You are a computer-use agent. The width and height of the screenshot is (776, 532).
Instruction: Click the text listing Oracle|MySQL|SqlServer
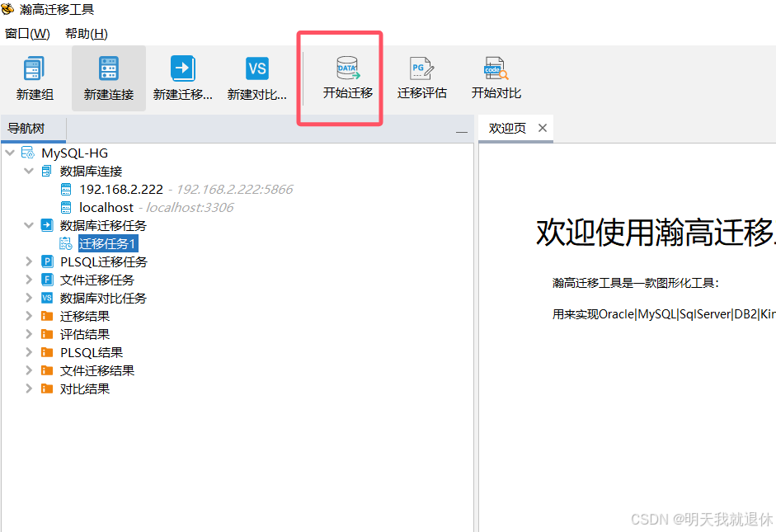click(x=664, y=314)
